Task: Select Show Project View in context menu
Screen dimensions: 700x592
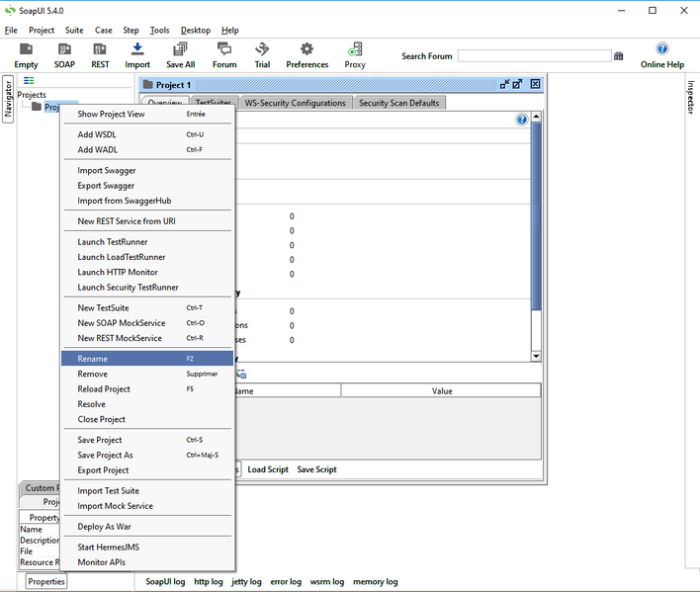Action: pyautogui.click(x=147, y=115)
